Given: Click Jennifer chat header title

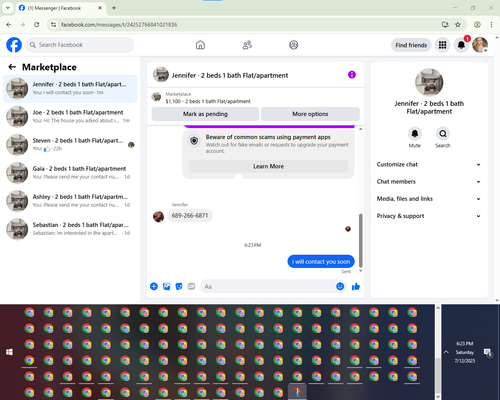Looking at the screenshot, I should [230, 75].
